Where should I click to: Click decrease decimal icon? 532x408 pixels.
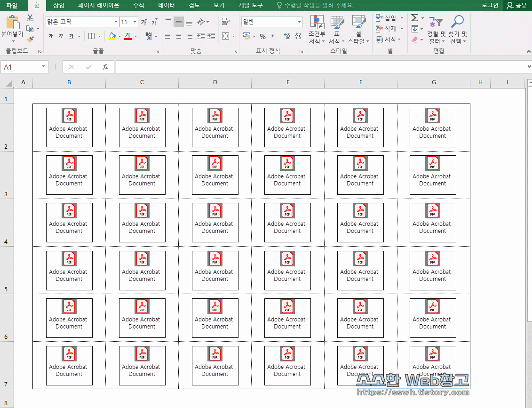(x=298, y=36)
